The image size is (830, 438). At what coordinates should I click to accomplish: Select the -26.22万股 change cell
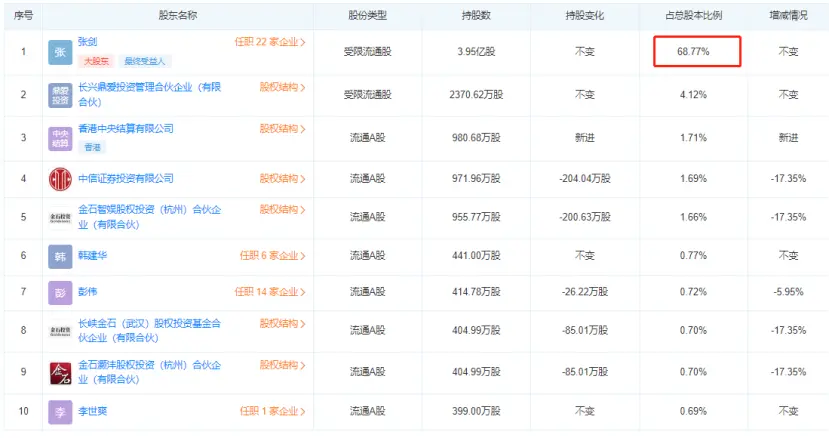[584, 291]
